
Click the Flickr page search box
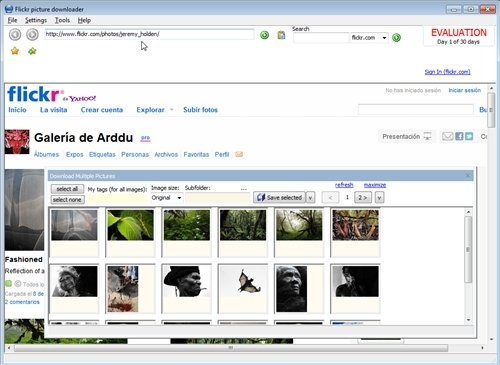pyautogui.click(x=416, y=109)
